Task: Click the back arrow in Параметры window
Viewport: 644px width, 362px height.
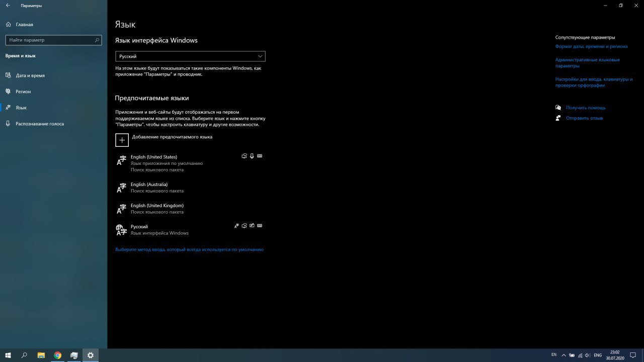Action: (8, 6)
